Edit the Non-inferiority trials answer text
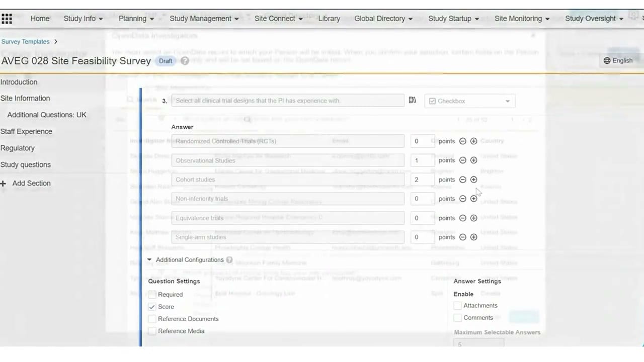The width and height of the screenshot is (644, 362). (287, 199)
